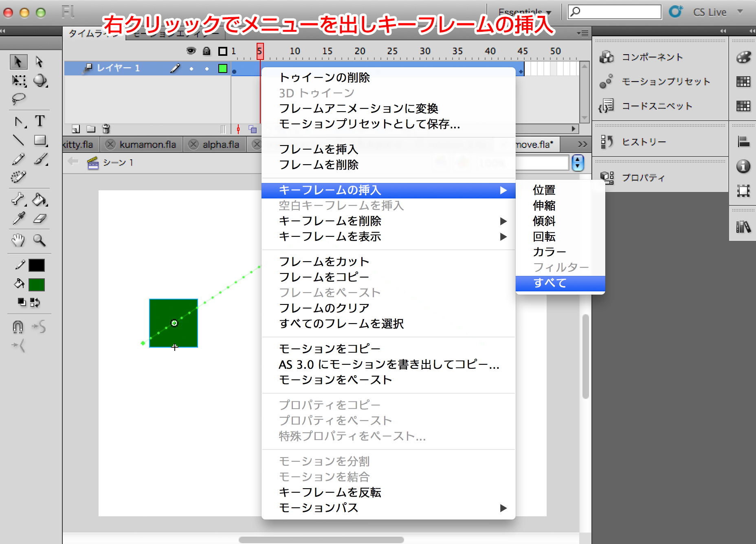Select the Subselection white arrow tool

pos(39,62)
